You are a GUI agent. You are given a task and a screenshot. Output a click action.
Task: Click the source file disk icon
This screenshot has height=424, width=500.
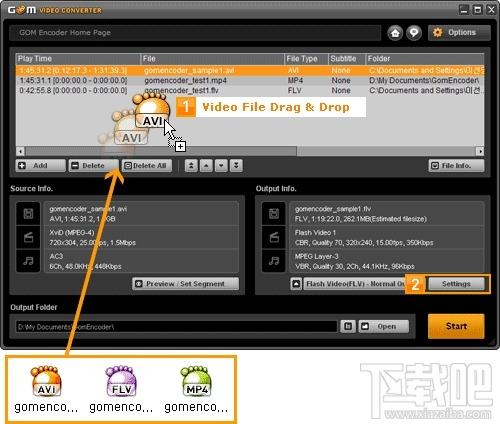click(28, 214)
